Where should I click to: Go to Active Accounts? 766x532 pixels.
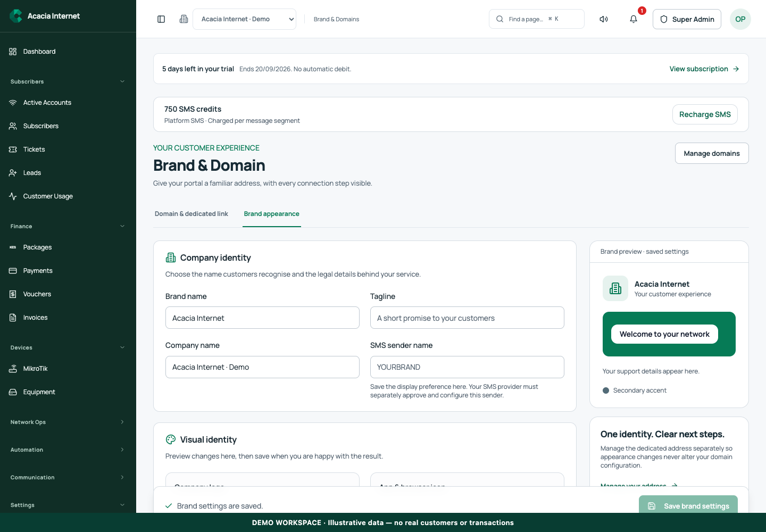pyautogui.click(x=68, y=103)
